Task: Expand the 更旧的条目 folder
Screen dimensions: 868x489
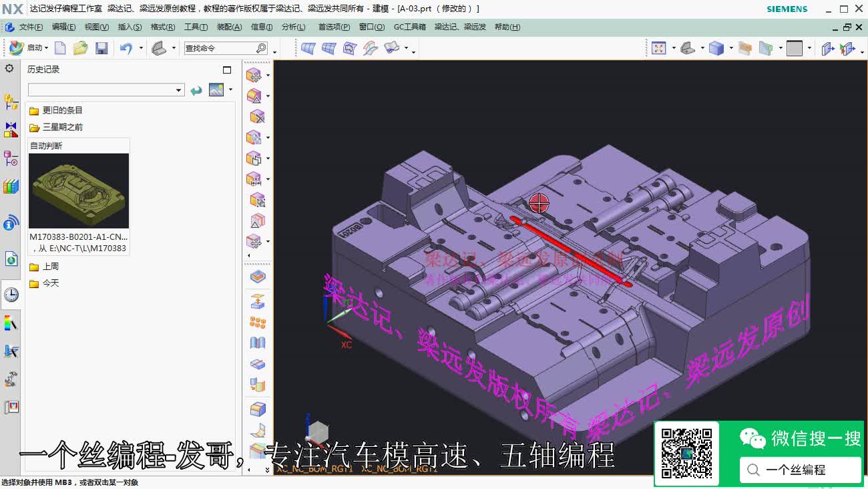Action: click(34, 111)
